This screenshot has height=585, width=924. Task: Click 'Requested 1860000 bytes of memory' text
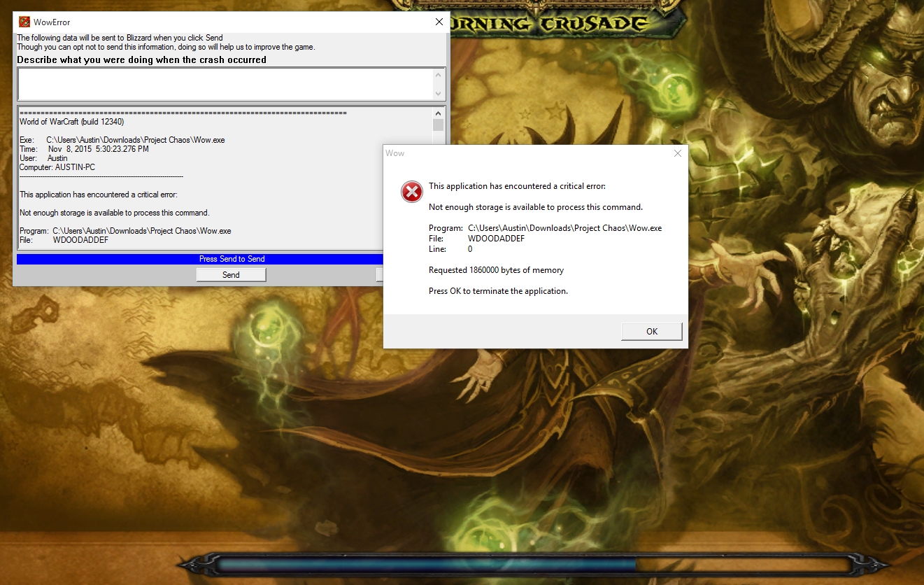point(496,270)
